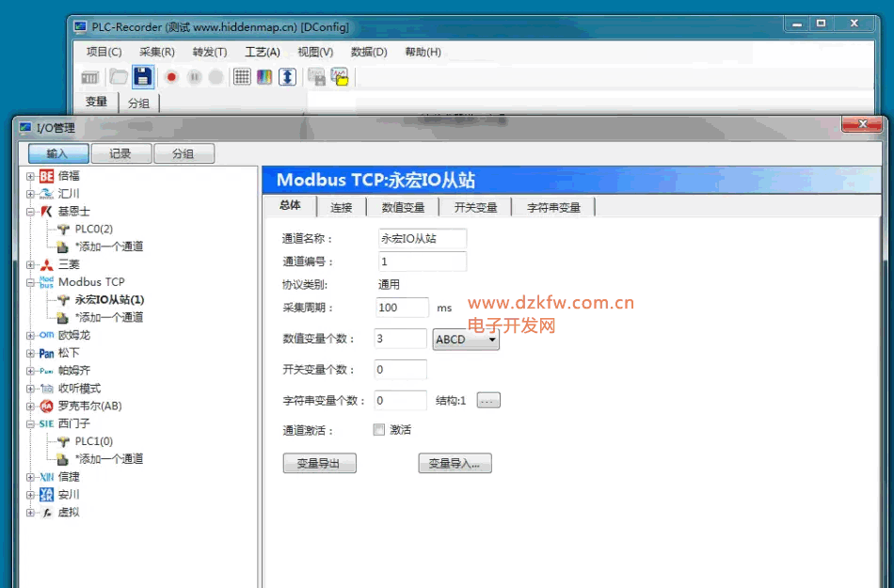
Task: Click the Mitsubishi (三菱) brand icon
Action: [47, 264]
